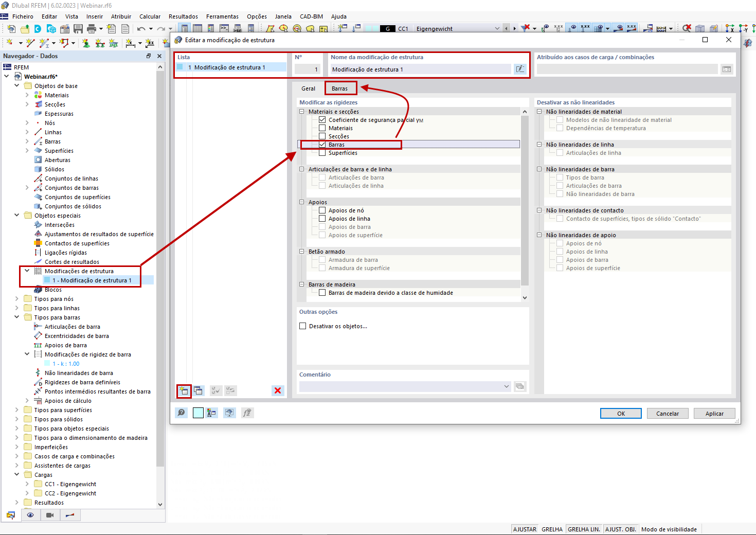
Task: Check the Desativar os objetos option
Action: (302, 326)
